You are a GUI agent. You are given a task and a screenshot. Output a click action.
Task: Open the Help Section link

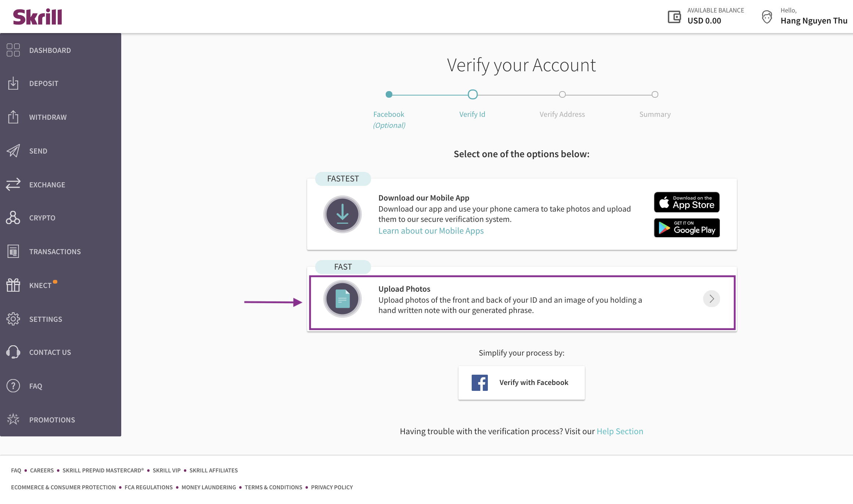point(620,431)
